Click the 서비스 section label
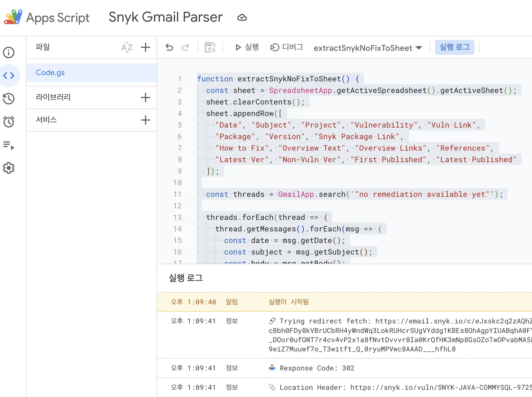The width and height of the screenshot is (532, 397). point(46,120)
